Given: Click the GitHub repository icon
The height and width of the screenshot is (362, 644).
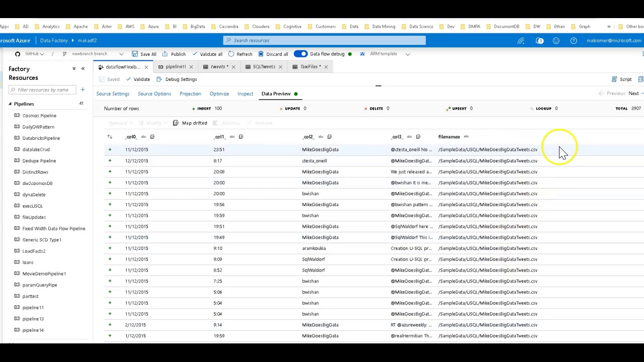Looking at the screenshot, I should click(x=18, y=54).
